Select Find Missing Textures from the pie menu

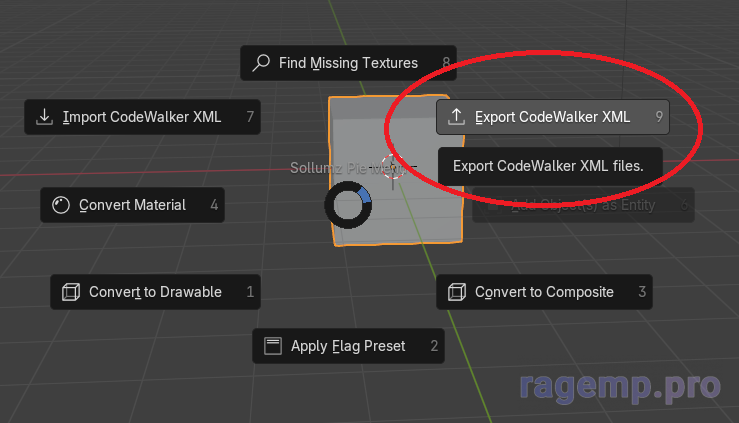348,63
